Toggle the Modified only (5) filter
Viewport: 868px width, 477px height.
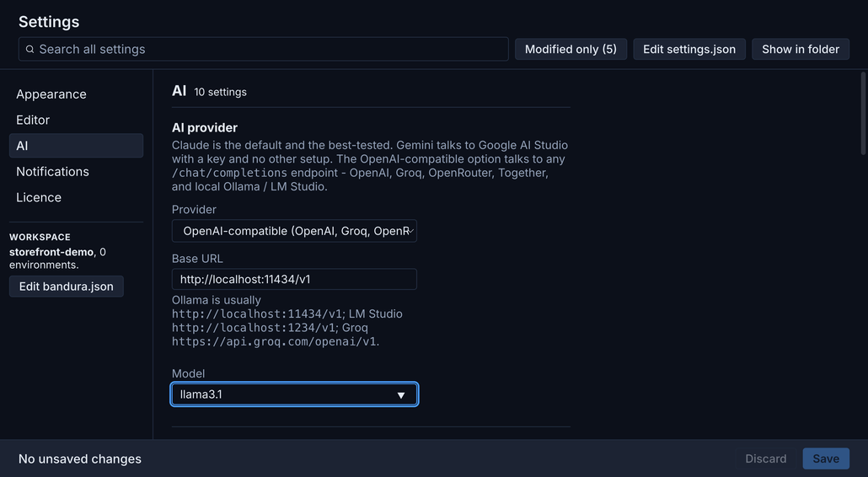coord(571,49)
